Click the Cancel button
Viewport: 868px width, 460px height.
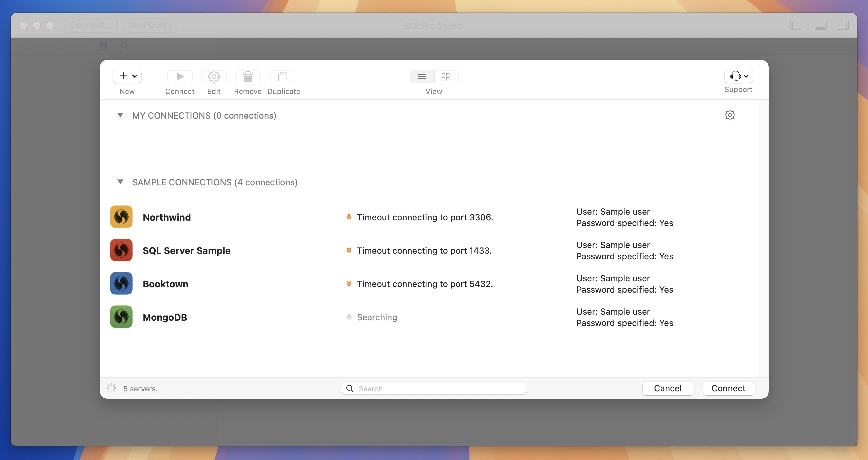(x=668, y=388)
